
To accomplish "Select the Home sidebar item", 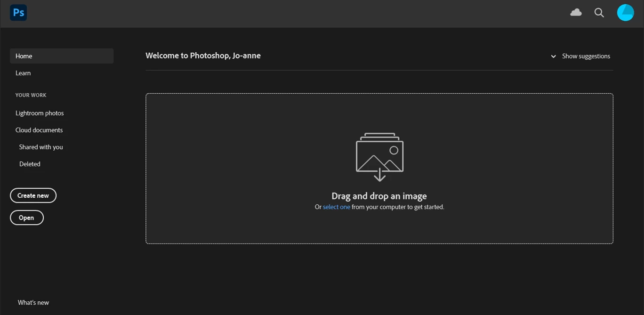I will [x=62, y=56].
